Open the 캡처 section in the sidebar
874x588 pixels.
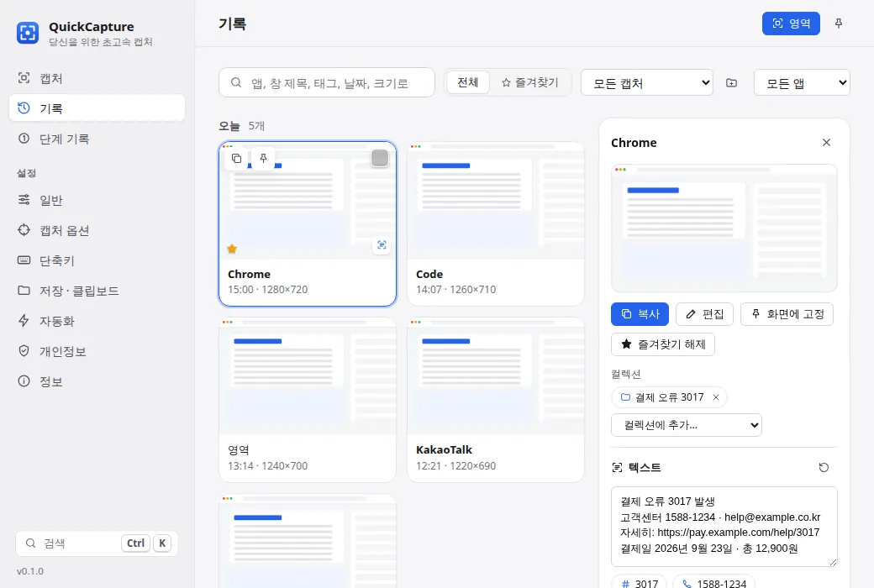coord(97,78)
